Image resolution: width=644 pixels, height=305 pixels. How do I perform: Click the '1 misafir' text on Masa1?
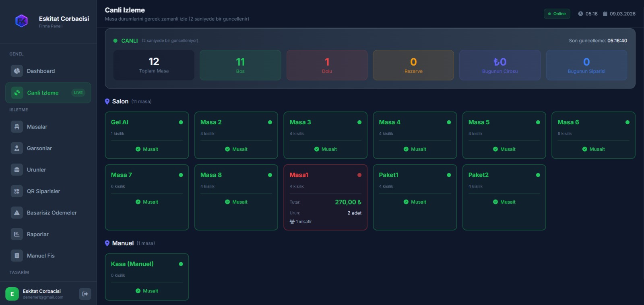(304, 222)
